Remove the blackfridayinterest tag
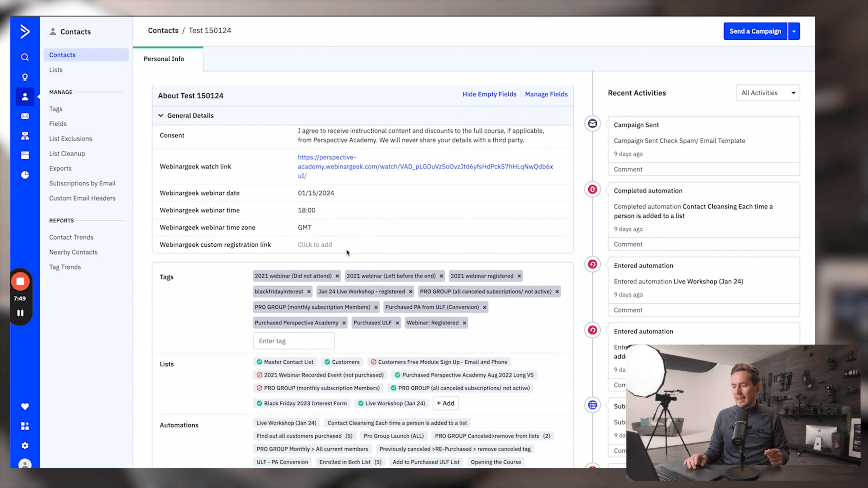 point(309,291)
